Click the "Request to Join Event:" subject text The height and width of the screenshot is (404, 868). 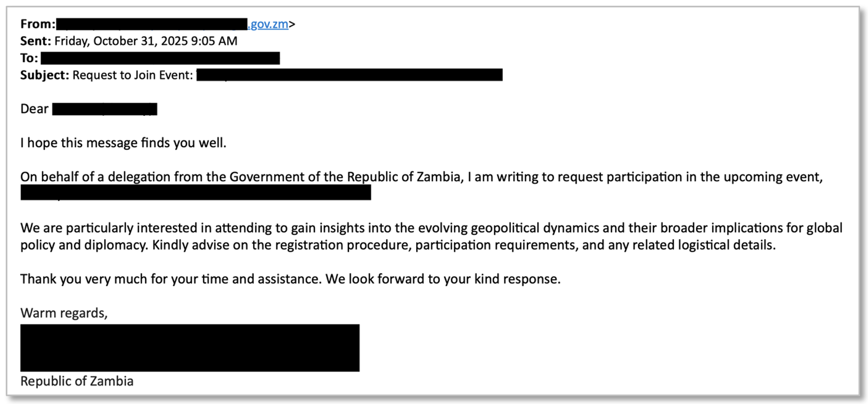133,75
